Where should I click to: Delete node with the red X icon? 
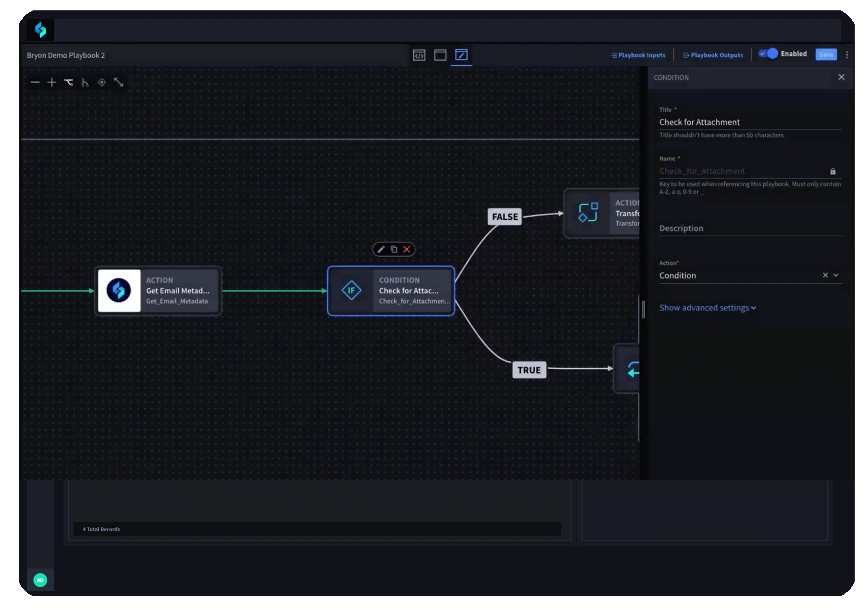[x=407, y=249]
